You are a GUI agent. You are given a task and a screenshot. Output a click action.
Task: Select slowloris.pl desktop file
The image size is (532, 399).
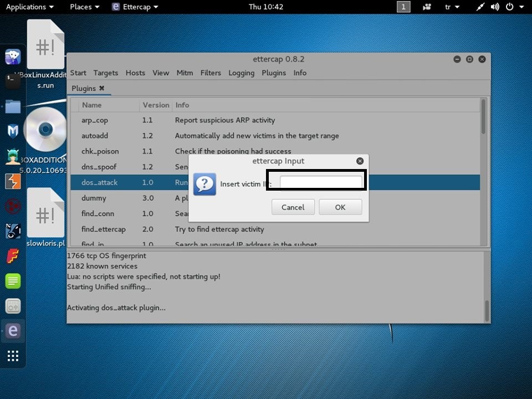pos(45,217)
